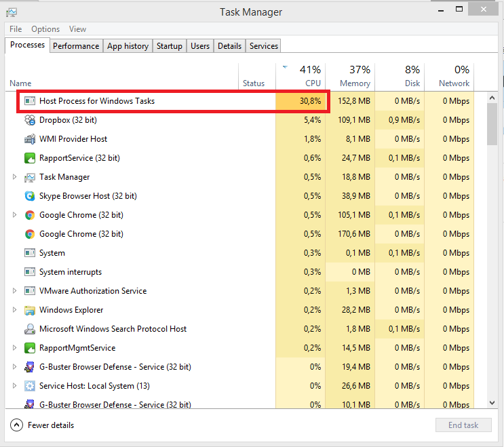Expand the G-Buster 19,4 MB service group
This screenshot has width=504, height=447.
coord(14,366)
